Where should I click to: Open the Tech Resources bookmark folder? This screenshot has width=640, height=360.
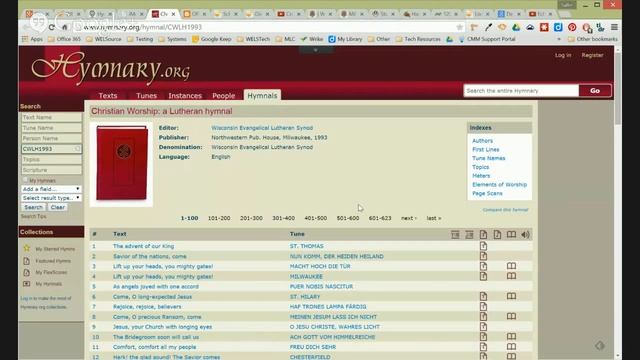418,39
